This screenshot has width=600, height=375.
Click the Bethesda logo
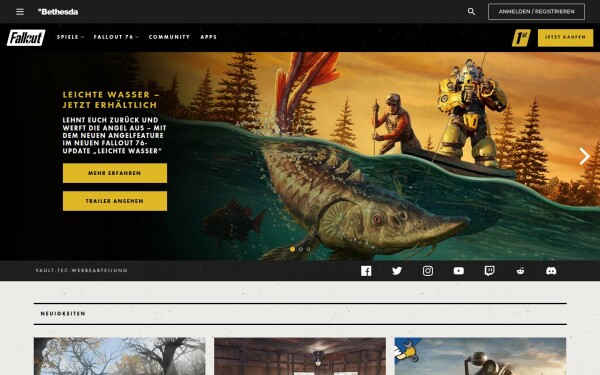(58, 12)
